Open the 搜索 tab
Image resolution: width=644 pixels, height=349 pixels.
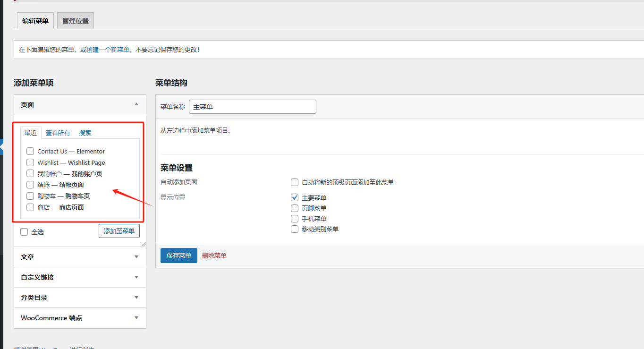click(85, 133)
